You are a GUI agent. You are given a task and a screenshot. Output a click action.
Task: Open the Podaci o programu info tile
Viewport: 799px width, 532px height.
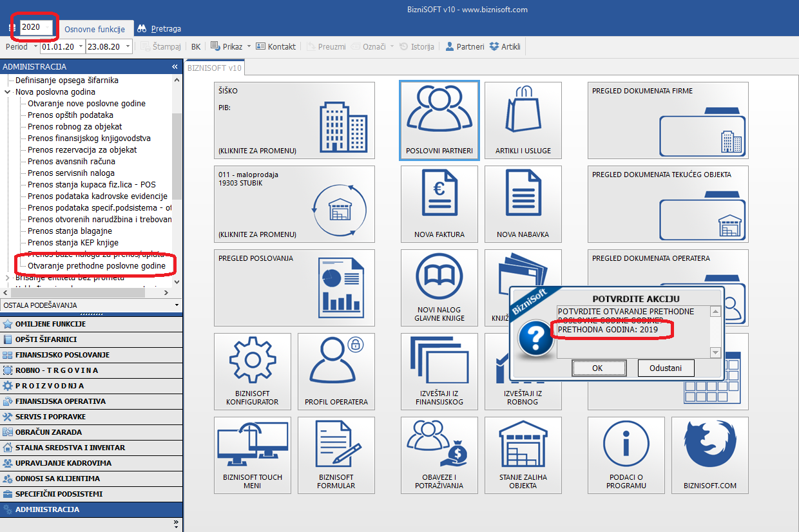pos(626,455)
